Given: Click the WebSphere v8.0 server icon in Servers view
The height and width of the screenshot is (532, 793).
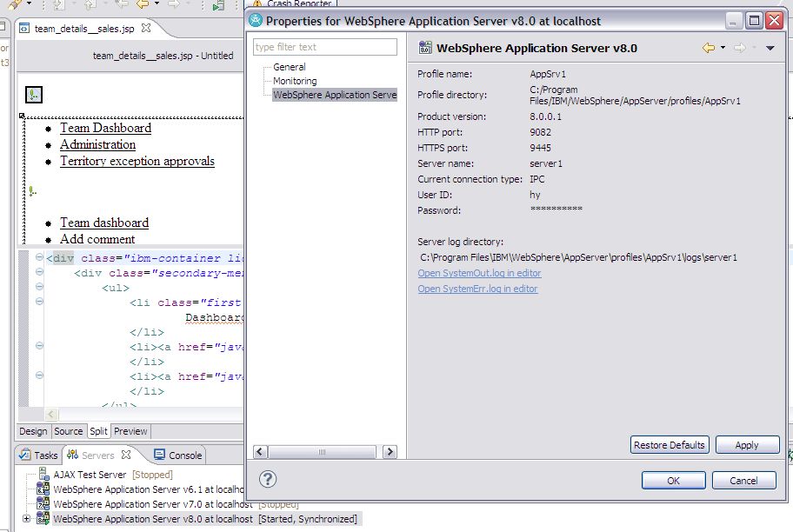Looking at the screenshot, I should pos(43,518).
